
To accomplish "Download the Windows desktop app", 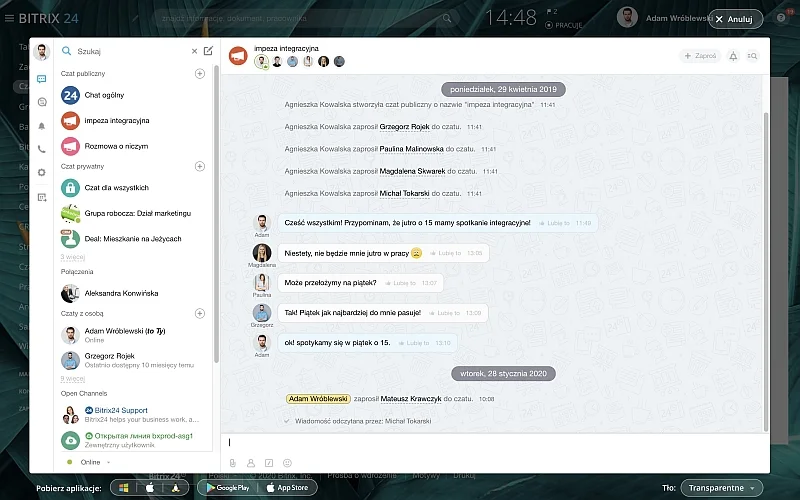I will 124,488.
